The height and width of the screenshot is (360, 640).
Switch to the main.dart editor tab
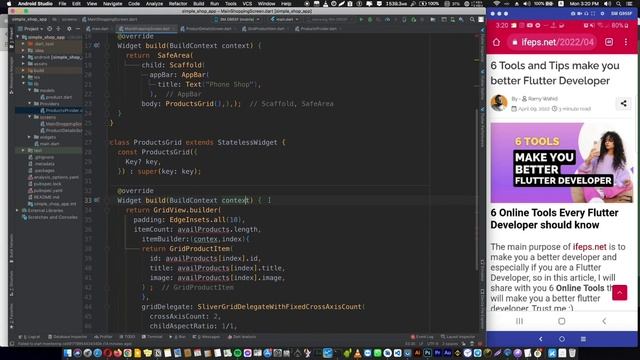point(98,29)
